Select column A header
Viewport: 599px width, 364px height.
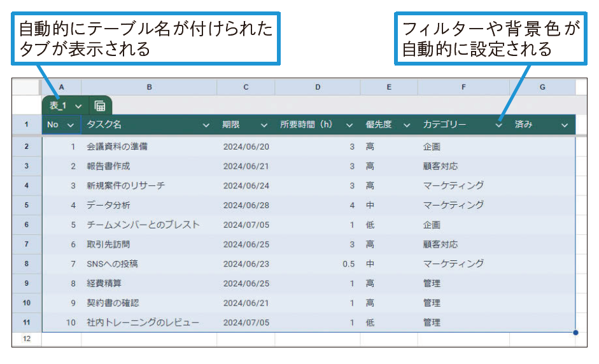61,87
